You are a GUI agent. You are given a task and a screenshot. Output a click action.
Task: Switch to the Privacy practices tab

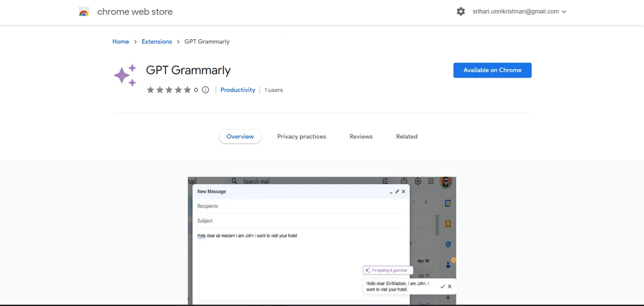301,136
